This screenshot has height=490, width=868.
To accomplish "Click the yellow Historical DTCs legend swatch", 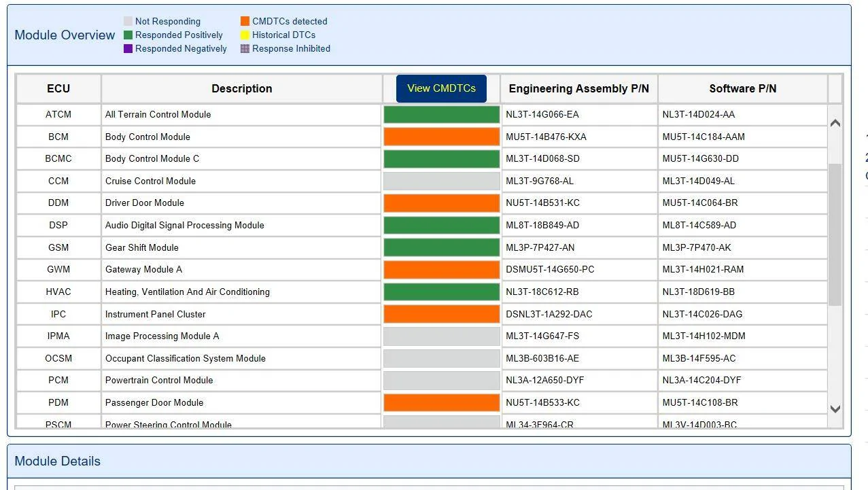I will click(245, 35).
